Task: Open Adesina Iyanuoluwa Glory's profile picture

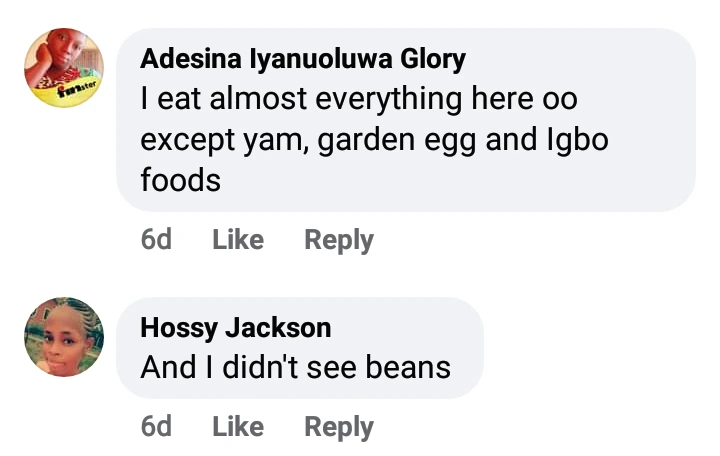Action: [64, 68]
